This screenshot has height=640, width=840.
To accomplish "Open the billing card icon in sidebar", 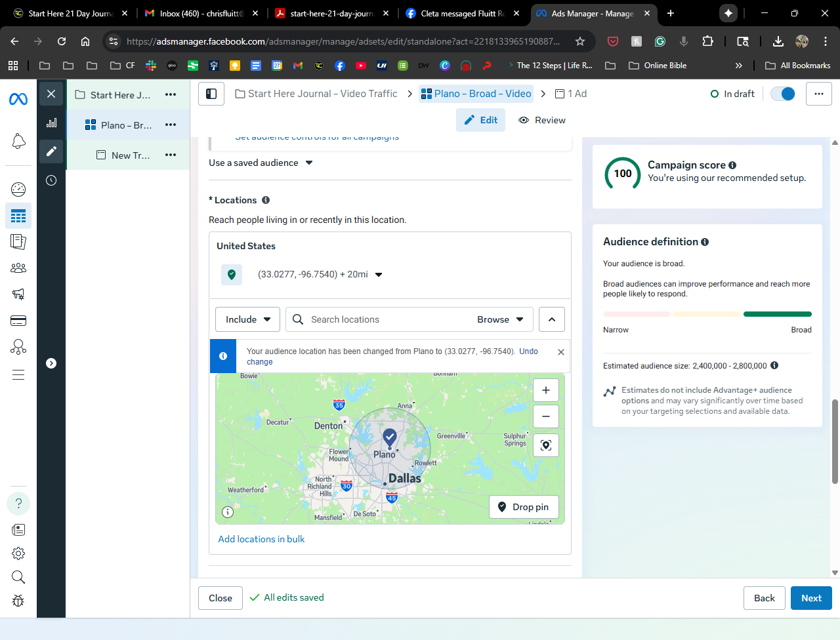I will tap(18, 321).
